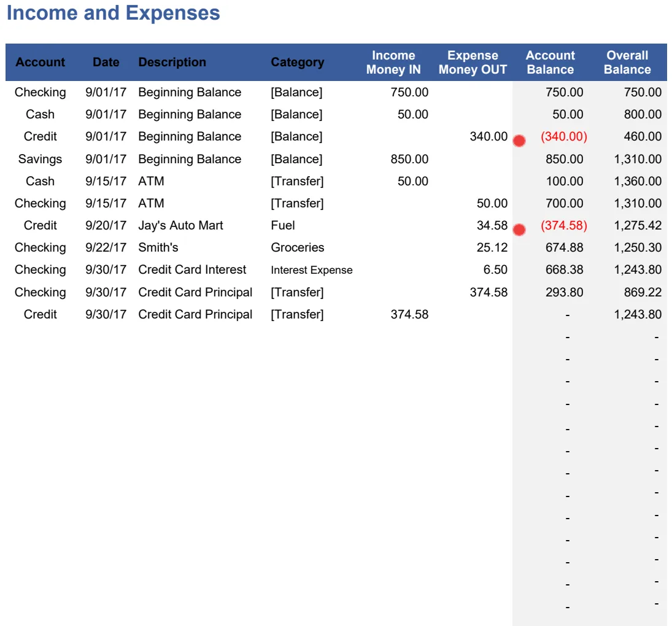Viewport: 672px width, 626px height.
Task: Click the 460.00 overall balance
Action: click(x=643, y=137)
